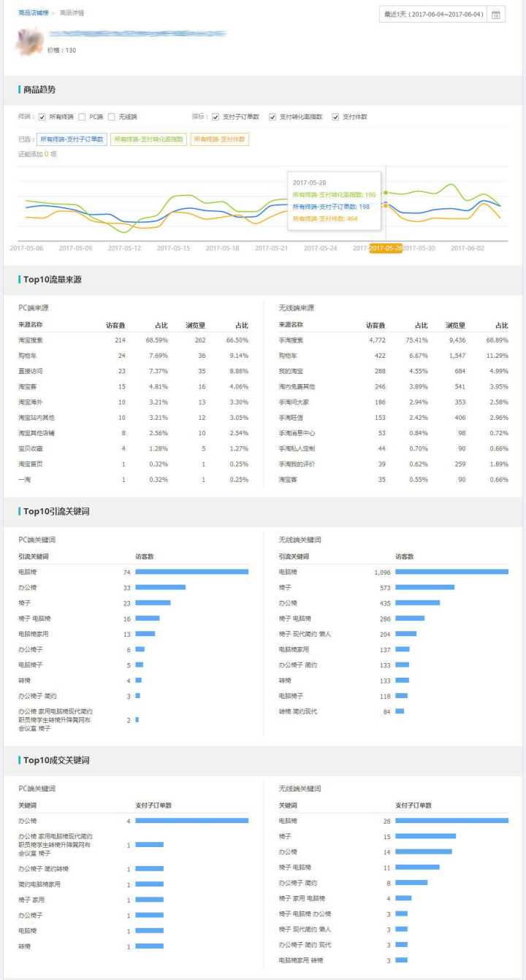Click the orange 所有终端-支付件数 selected tag
This screenshot has width=526, height=980.
click(x=219, y=139)
